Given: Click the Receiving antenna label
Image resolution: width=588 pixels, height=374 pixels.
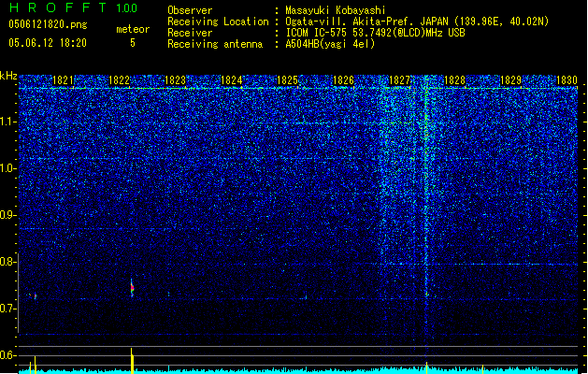Looking at the screenshot, I should click(x=215, y=44).
